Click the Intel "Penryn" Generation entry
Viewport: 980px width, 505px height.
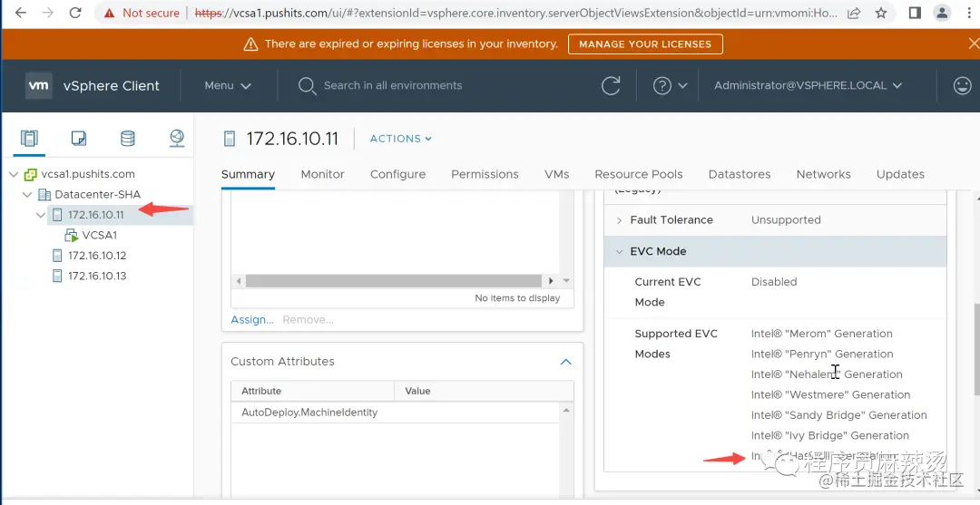point(822,354)
